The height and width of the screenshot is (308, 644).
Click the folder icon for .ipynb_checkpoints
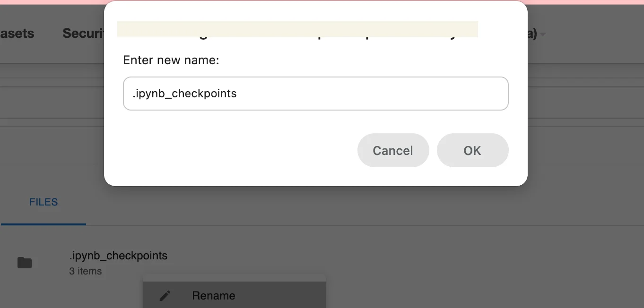pos(25,263)
